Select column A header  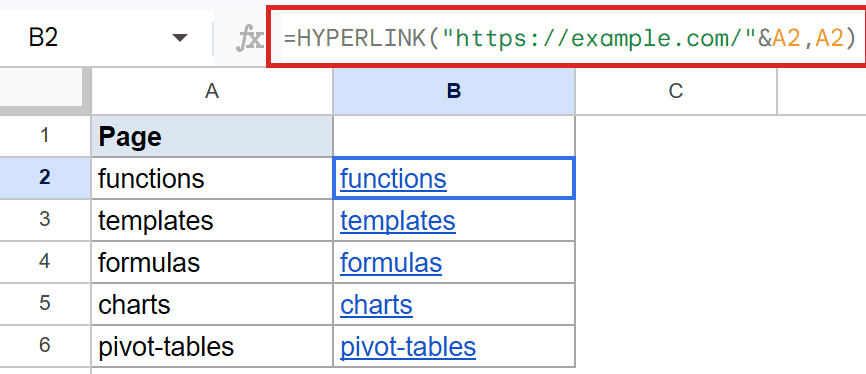(x=212, y=91)
